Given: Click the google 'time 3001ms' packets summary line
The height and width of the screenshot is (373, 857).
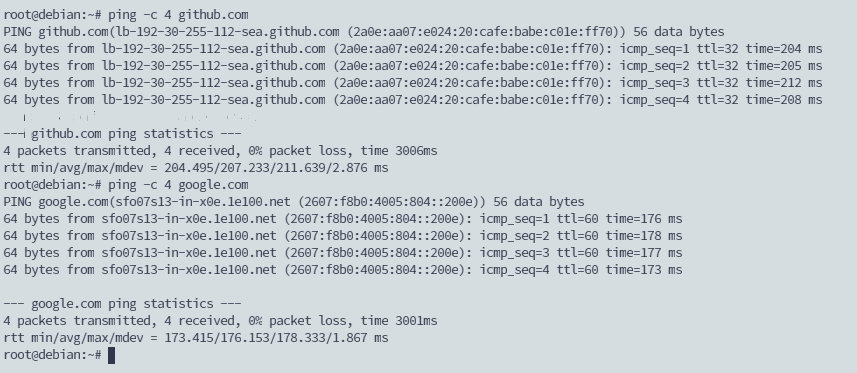Looking at the screenshot, I should [220, 320].
